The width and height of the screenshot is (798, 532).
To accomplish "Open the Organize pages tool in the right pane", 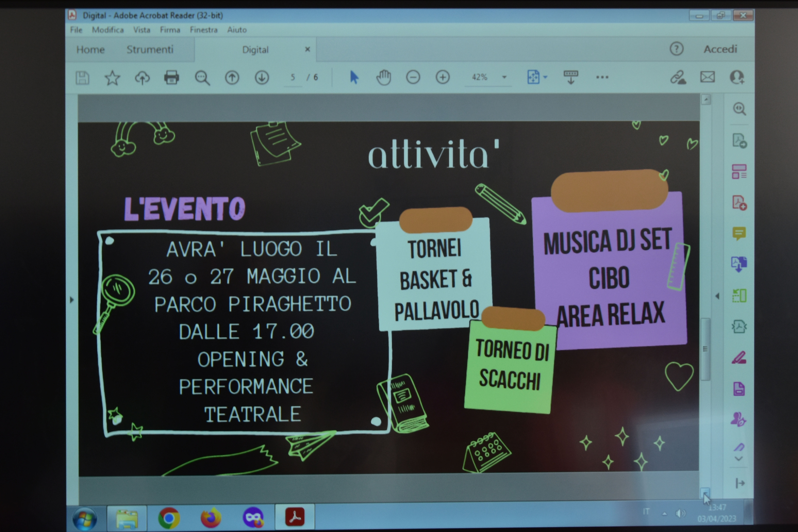I will (739, 172).
